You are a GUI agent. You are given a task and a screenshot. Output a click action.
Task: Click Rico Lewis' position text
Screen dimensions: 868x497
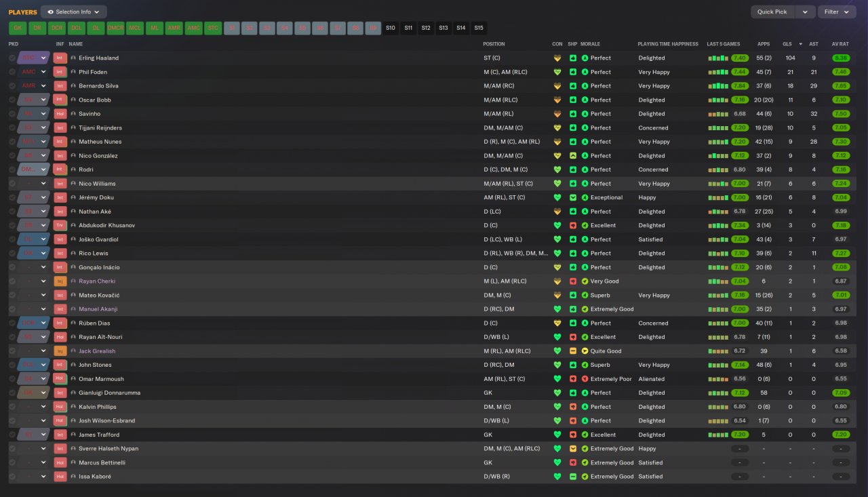click(515, 254)
